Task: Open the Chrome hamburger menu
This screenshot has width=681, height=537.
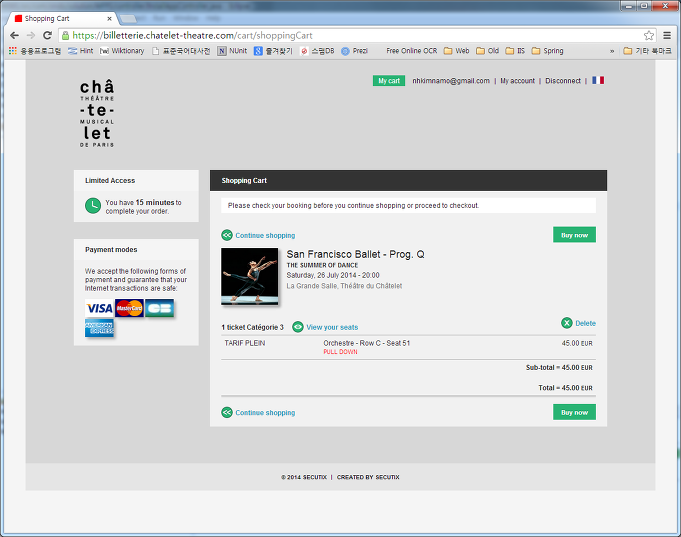Action: tap(667, 35)
